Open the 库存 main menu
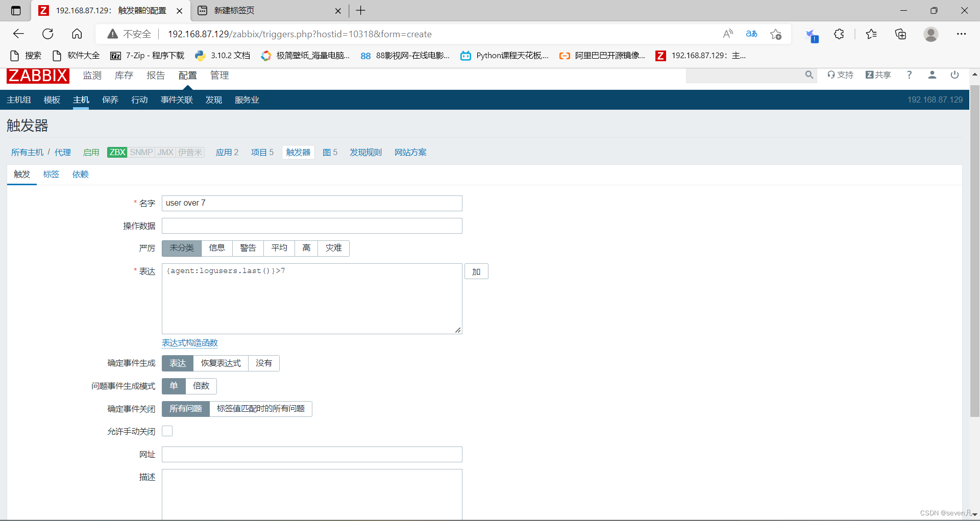Image resolution: width=980 pixels, height=521 pixels. tap(124, 76)
